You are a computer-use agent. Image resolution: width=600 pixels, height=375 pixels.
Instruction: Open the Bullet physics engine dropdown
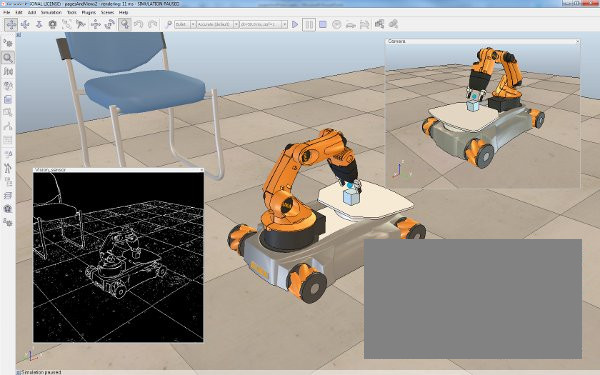[185, 24]
